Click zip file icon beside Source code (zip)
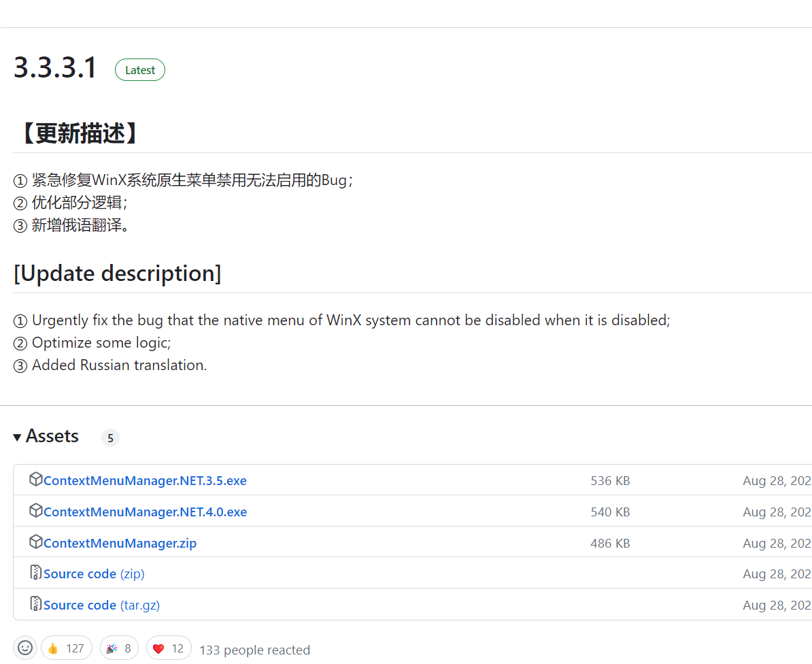The image size is (812, 664). (x=36, y=572)
